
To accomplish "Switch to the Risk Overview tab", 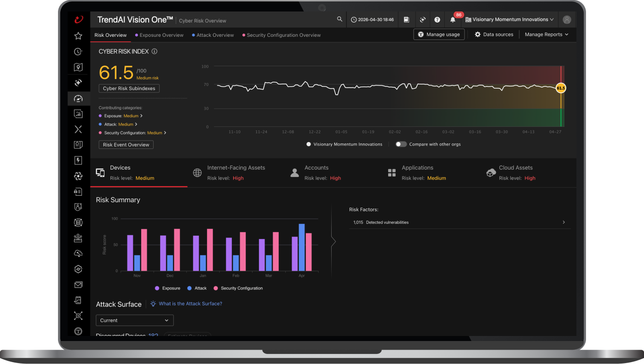I will tap(110, 35).
